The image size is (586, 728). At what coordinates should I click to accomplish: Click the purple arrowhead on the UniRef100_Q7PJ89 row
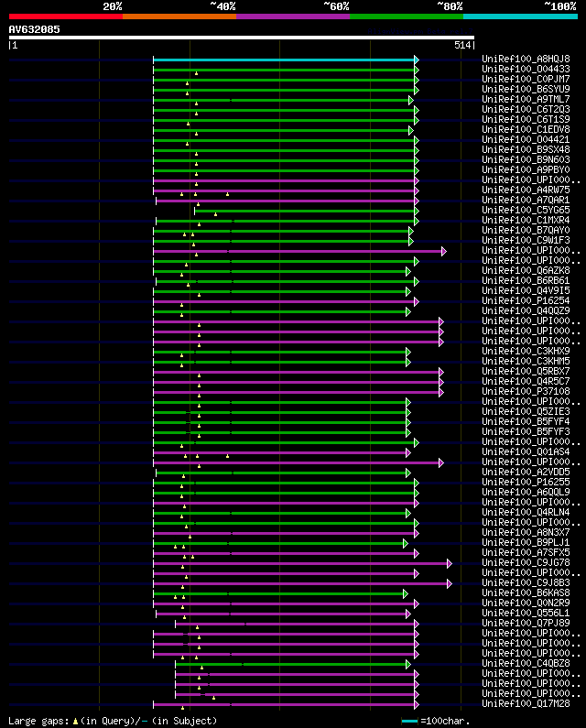point(417,624)
